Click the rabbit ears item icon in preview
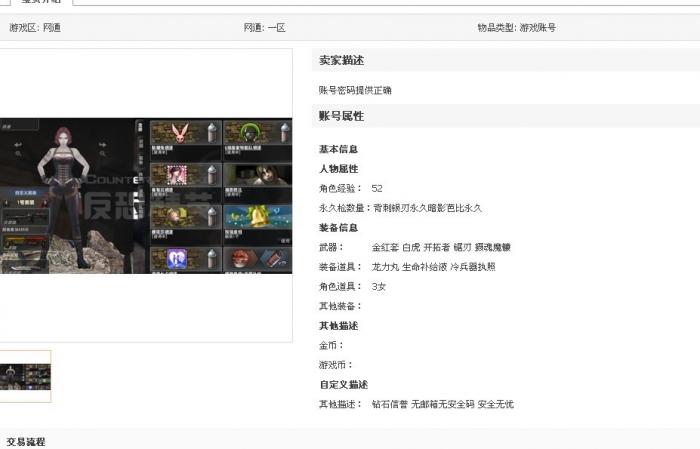The width and height of the screenshot is (700, 449). (x=179, y=133)
